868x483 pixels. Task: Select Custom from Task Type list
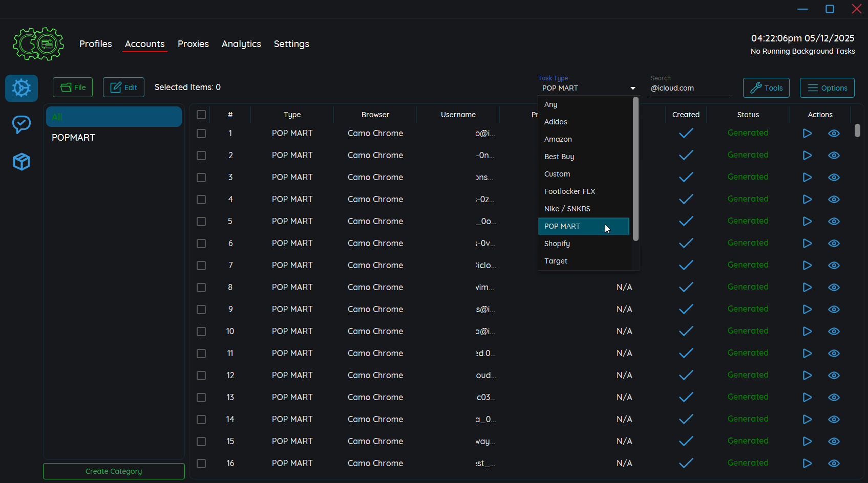pos(584,174)
